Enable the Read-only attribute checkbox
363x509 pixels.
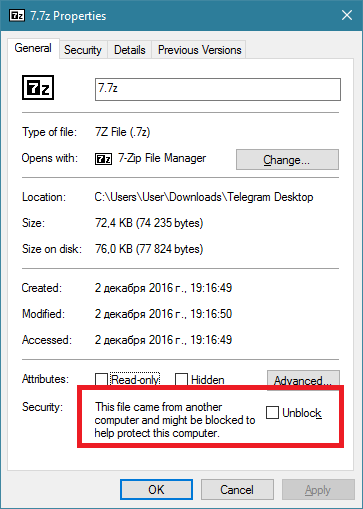[101, 379]
